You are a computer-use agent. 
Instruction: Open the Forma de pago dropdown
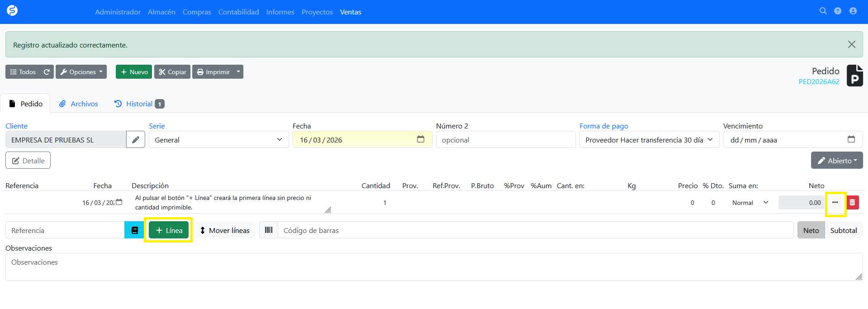coord(649,140)
